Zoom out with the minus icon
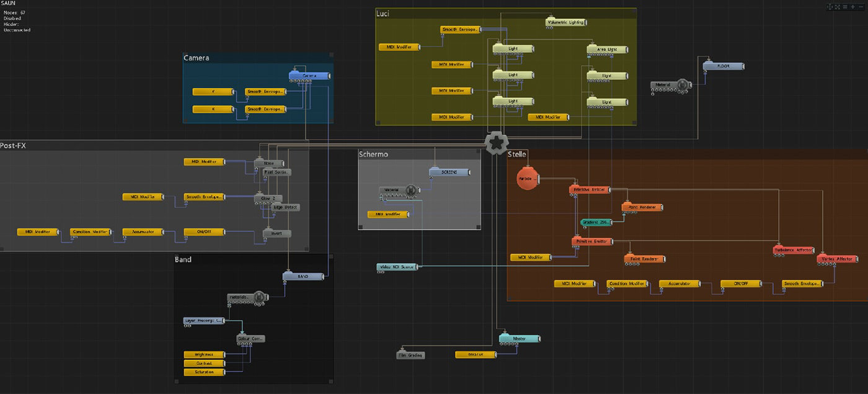868x394 pixels. click(861, 7)
